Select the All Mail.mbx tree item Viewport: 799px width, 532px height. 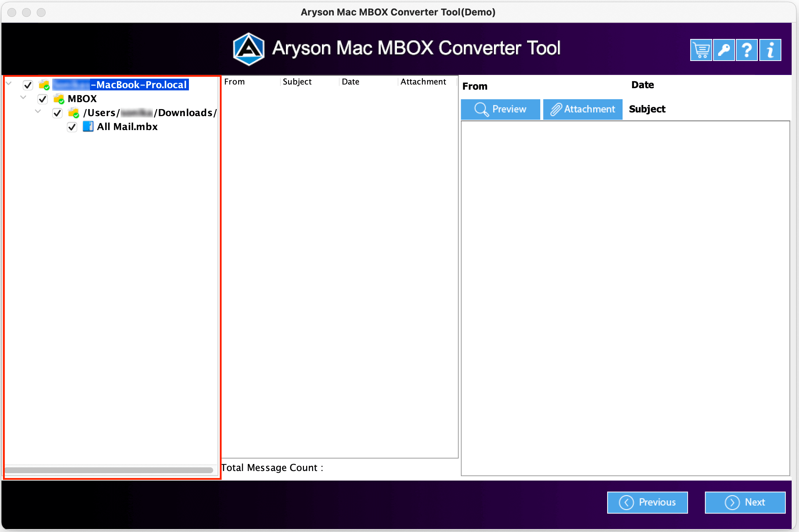(127, 127)
